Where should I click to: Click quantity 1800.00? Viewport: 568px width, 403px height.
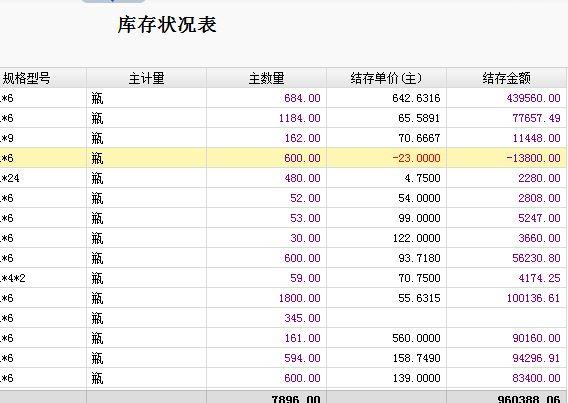pyautogui.click(x=266, y=298)
